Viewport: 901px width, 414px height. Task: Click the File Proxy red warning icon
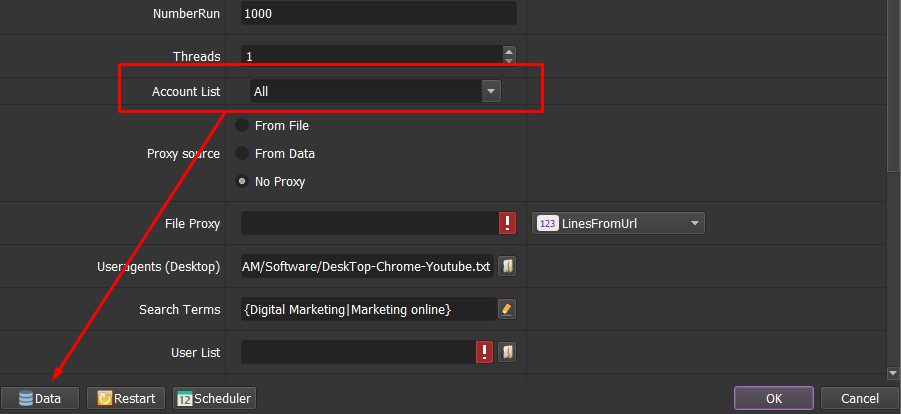pos(507,223)
